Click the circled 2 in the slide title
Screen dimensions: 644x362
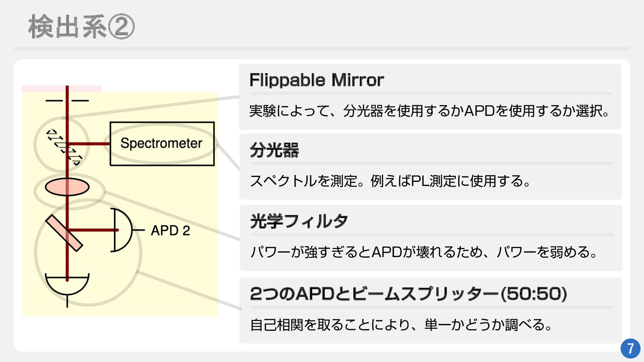(121, 27)
